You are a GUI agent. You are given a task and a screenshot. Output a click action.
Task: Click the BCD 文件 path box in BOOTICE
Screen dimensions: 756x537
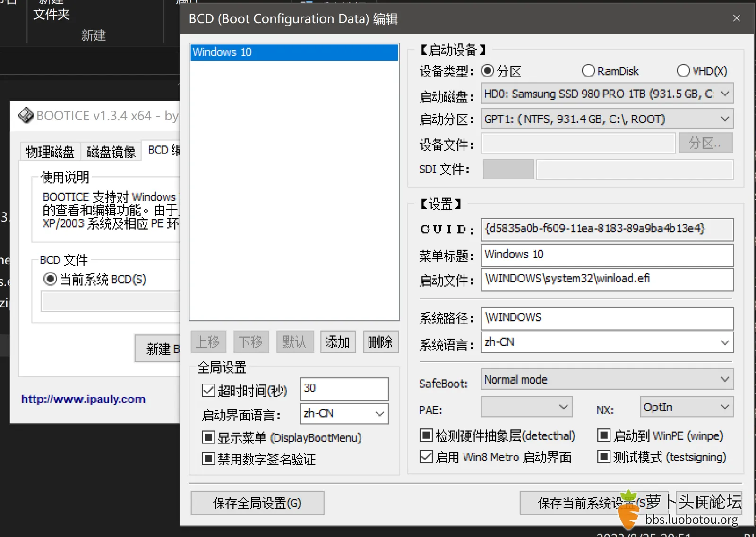(x=111, y=301)
